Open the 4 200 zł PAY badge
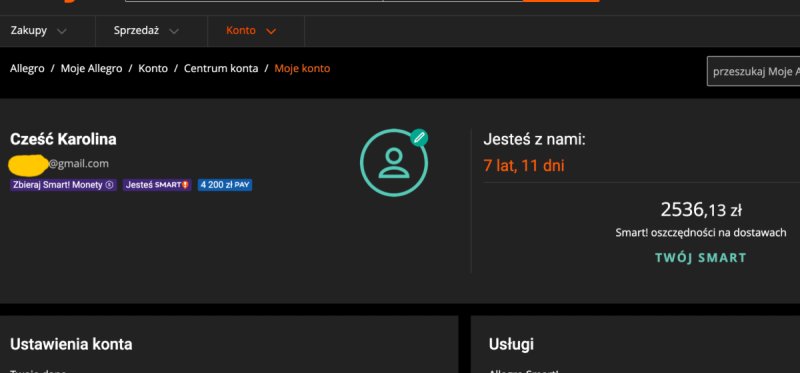 click(225, 185)
